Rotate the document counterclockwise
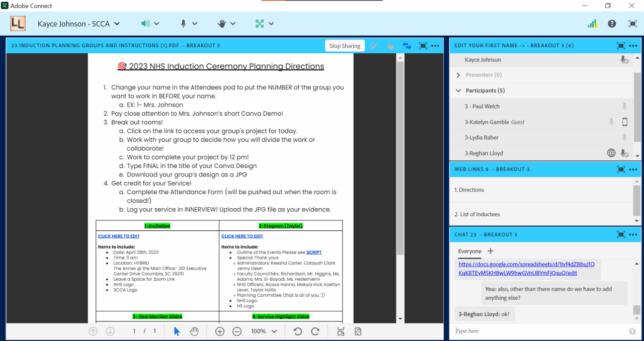Screen dimensions: 644x341 [298, 331]
